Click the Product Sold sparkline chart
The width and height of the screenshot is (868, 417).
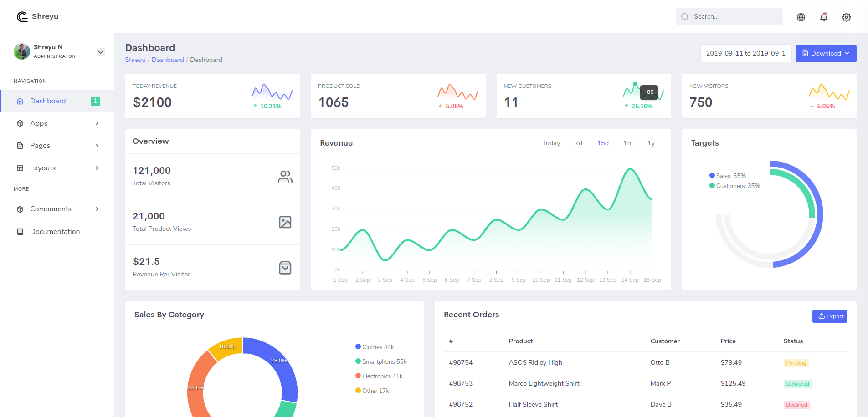[x=458, y=92]
